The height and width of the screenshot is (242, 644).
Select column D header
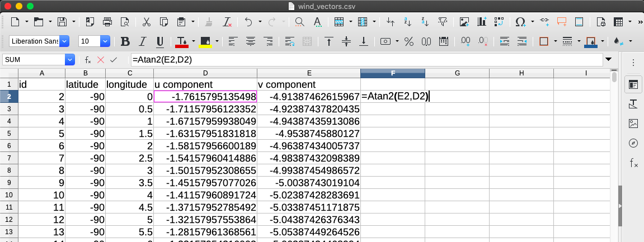click(205, 73)
